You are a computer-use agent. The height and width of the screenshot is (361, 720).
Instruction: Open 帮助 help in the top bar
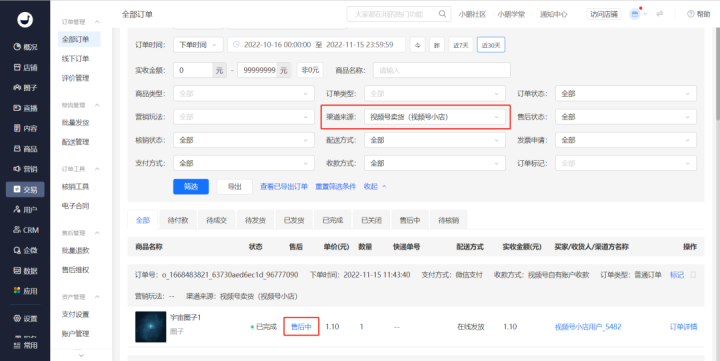(698, 14)
